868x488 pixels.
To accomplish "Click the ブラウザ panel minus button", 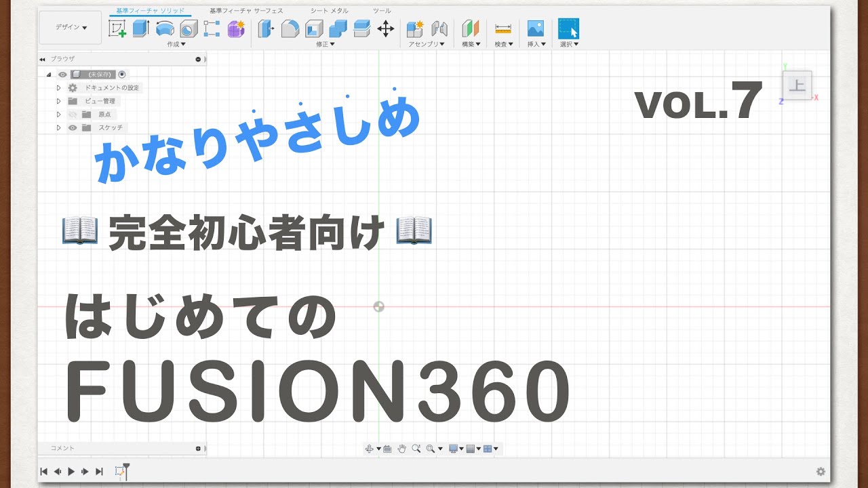I will click(x=198, y=60).
